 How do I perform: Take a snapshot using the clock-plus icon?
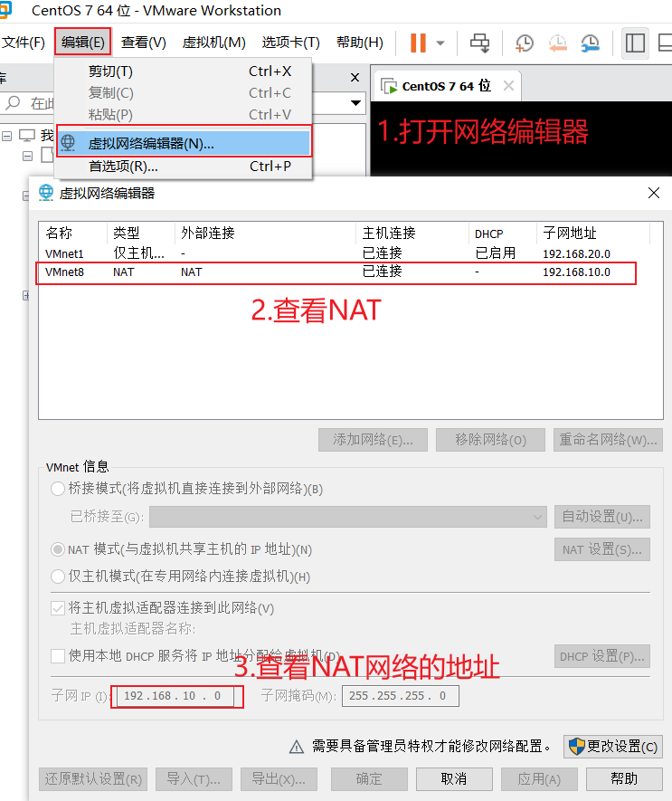[x=524, y=43]
